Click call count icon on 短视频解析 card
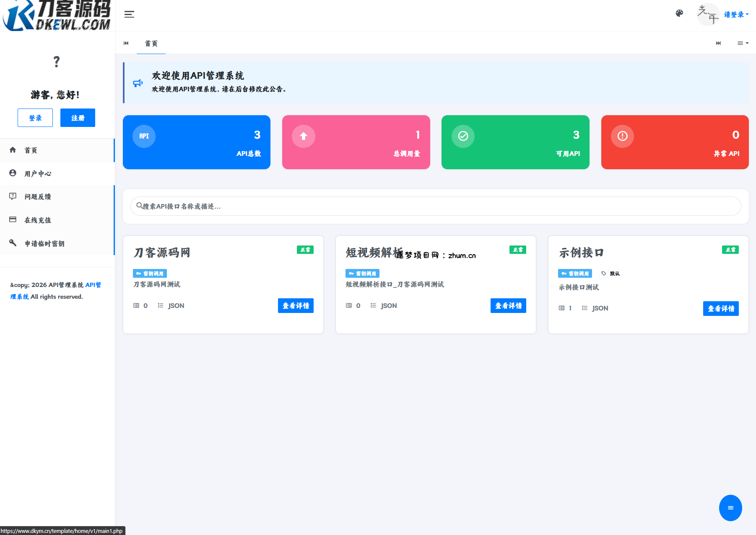Viewport: 756px width, 535px height. click(x=349, y=305)
